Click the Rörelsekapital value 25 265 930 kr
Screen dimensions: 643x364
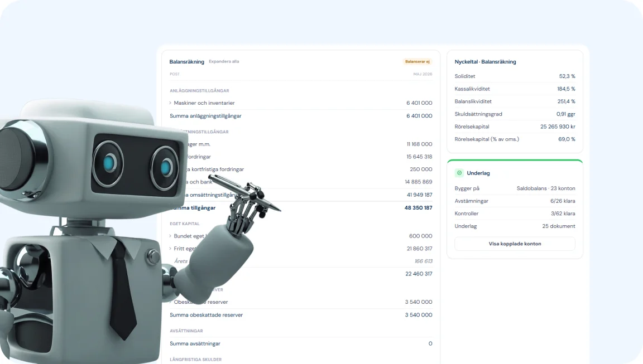tap(558, 127)
